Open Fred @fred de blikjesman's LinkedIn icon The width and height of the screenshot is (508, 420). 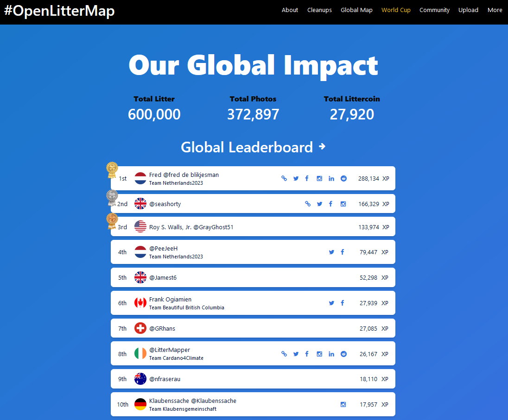[x=331, y=178]
